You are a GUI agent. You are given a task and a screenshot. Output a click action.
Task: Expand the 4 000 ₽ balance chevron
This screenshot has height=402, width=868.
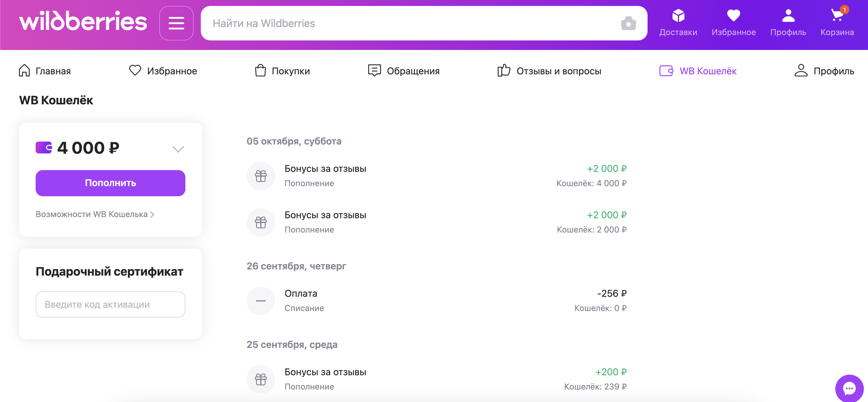[178, 149]
